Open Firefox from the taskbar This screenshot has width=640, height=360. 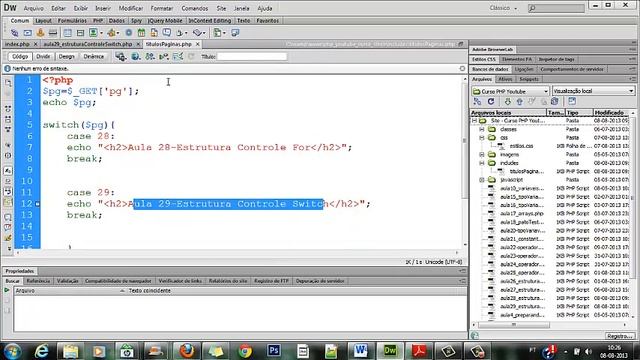click(187, 351)
